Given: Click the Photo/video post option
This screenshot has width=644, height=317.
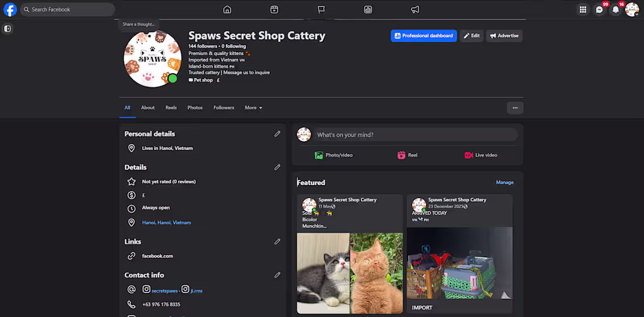Looking at the screenshot, I should [x=334, y=155].
